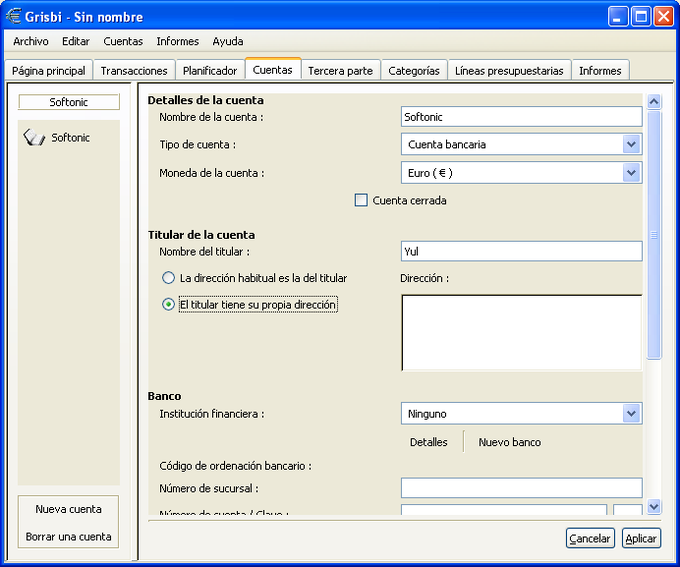The image size is (680, 567).
Task: Switch to the Informes tab
Action: tap(600, 70)
